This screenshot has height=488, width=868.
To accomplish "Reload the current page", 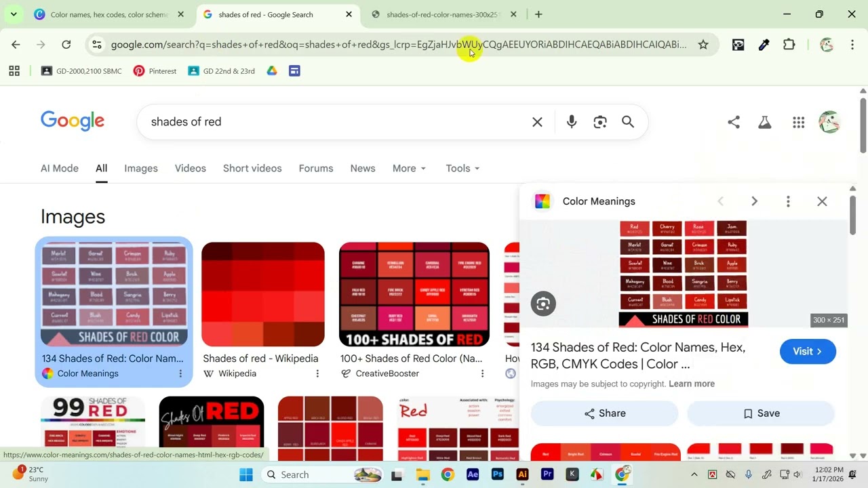I will tap(66, 45).
